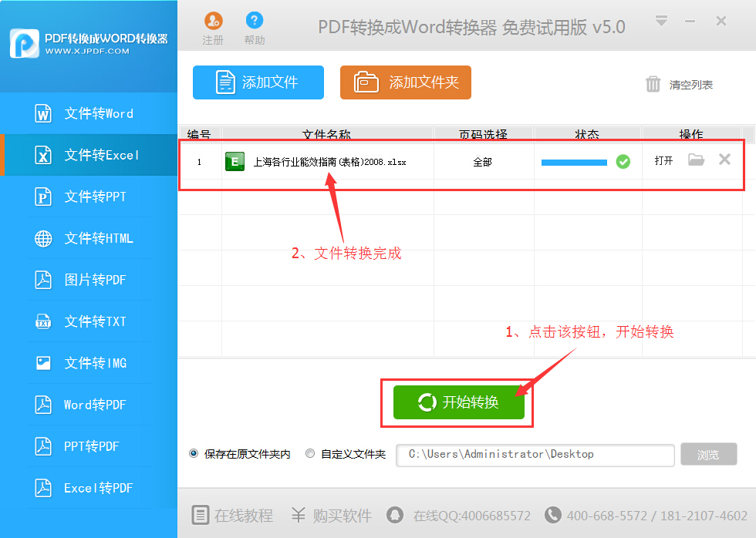Image resolution: width=756 pixels, height=538 pixels.
Task: Select 保存在原文件夹内 radio button
Action: [194, 454]
